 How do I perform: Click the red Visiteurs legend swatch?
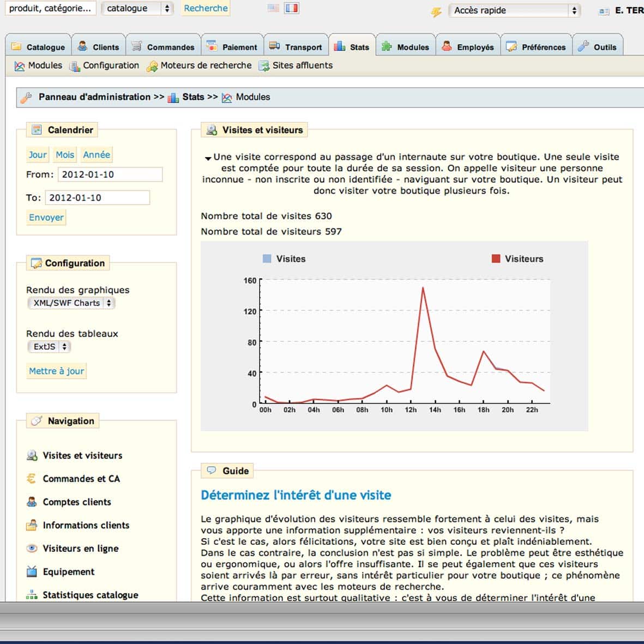coord(496,259)
